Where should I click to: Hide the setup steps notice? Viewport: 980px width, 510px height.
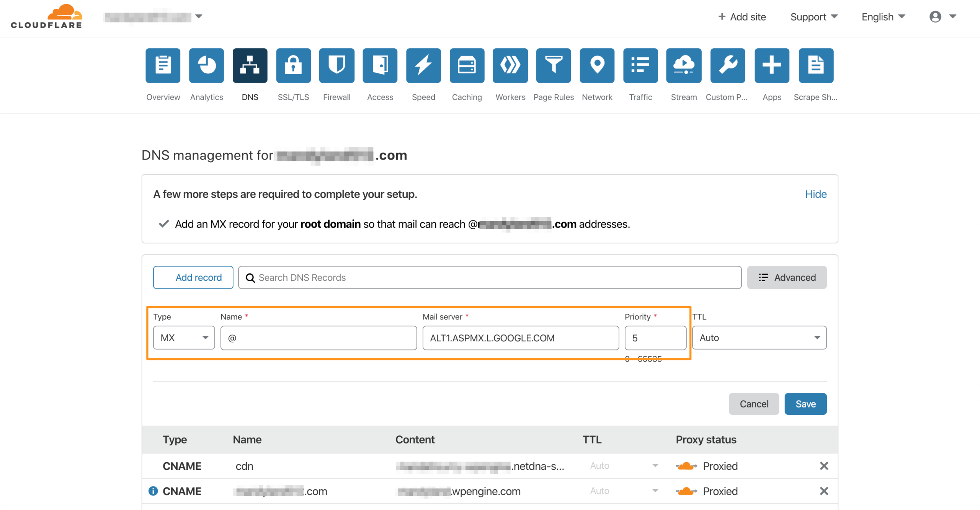tap(815, 194)
